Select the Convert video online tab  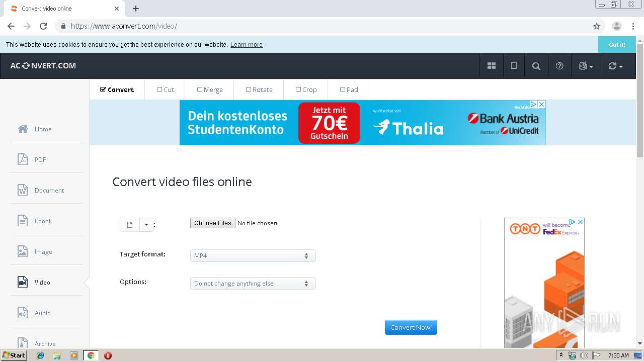click(64, 9)
